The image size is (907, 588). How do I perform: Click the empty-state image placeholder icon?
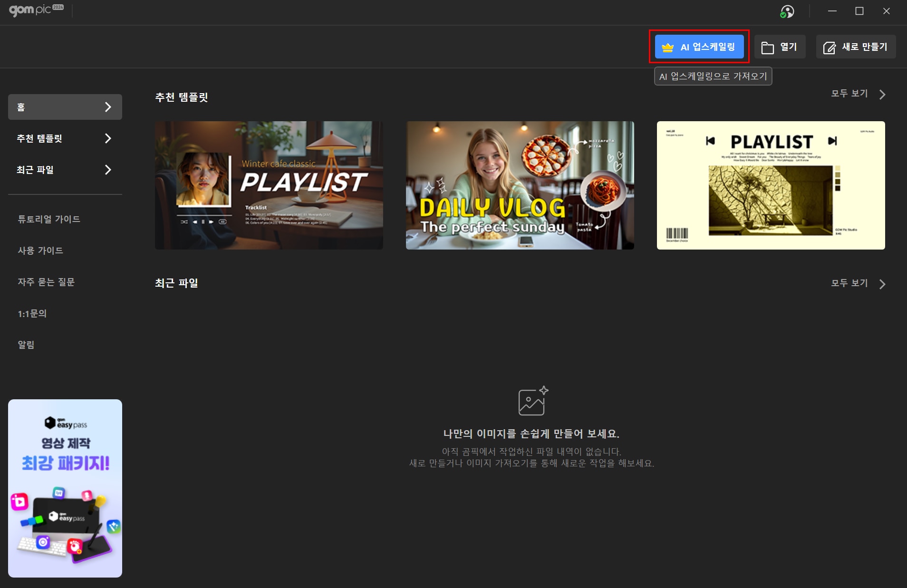tap(533, 400)
